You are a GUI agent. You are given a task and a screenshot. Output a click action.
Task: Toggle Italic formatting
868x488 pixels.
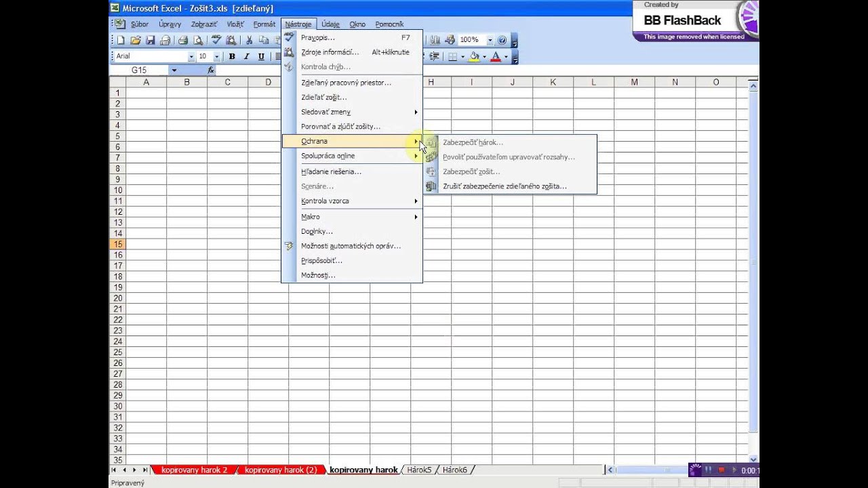point(246,56)
